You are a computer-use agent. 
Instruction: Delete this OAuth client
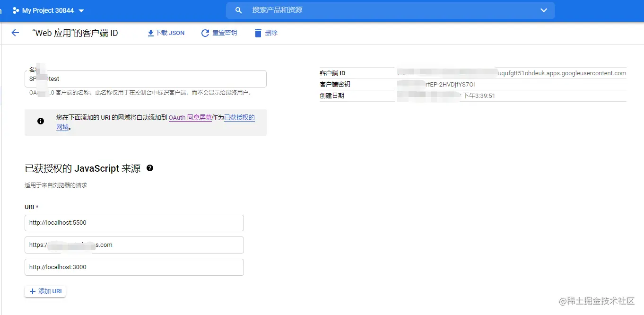tap(266, 33)
